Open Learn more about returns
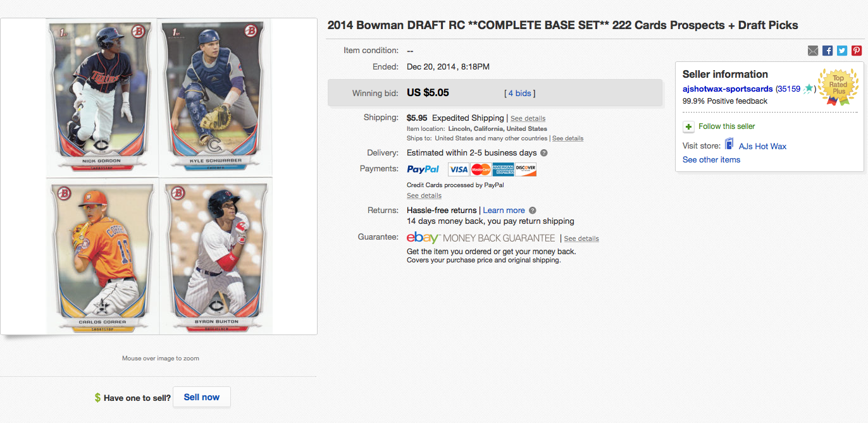 [504, 211]
